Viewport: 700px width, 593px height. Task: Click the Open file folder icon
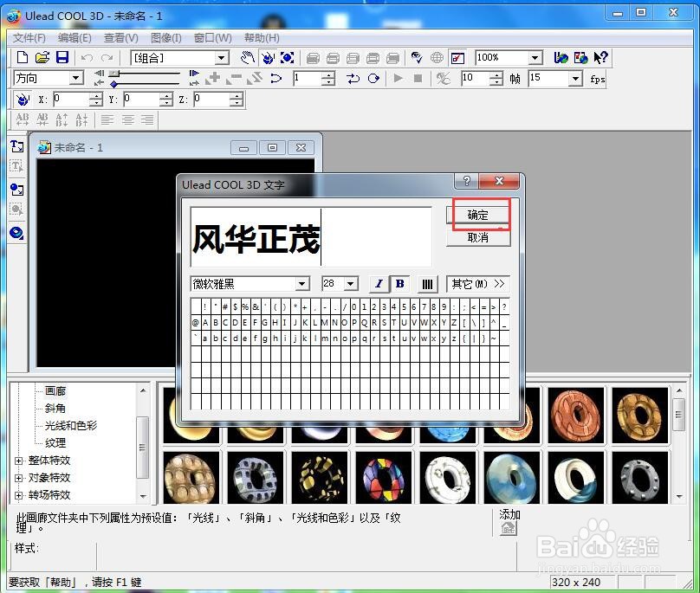pos(42,57)
